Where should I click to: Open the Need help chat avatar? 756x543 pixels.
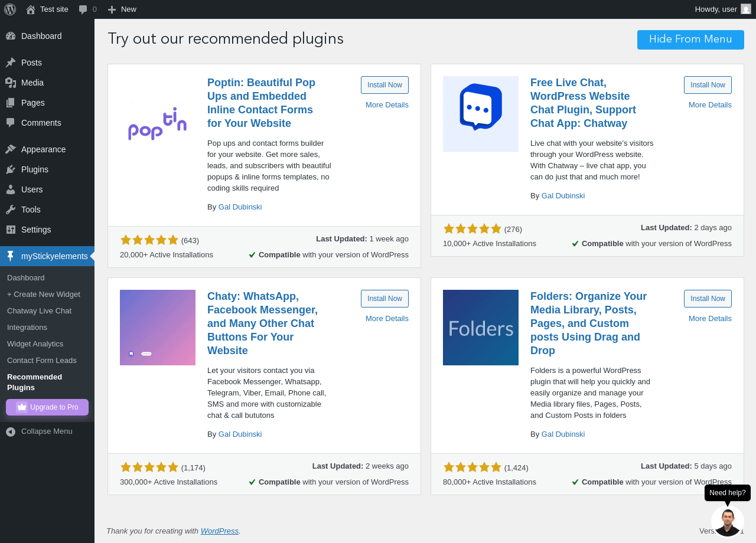pyautogui.click(x=728, y=521)
